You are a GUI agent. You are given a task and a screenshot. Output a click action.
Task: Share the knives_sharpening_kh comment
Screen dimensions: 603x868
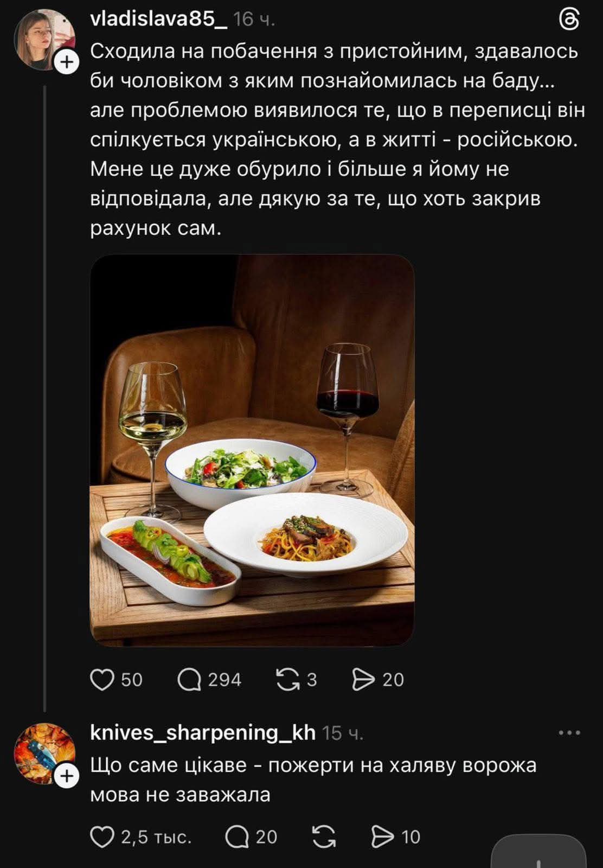[383, 837]
